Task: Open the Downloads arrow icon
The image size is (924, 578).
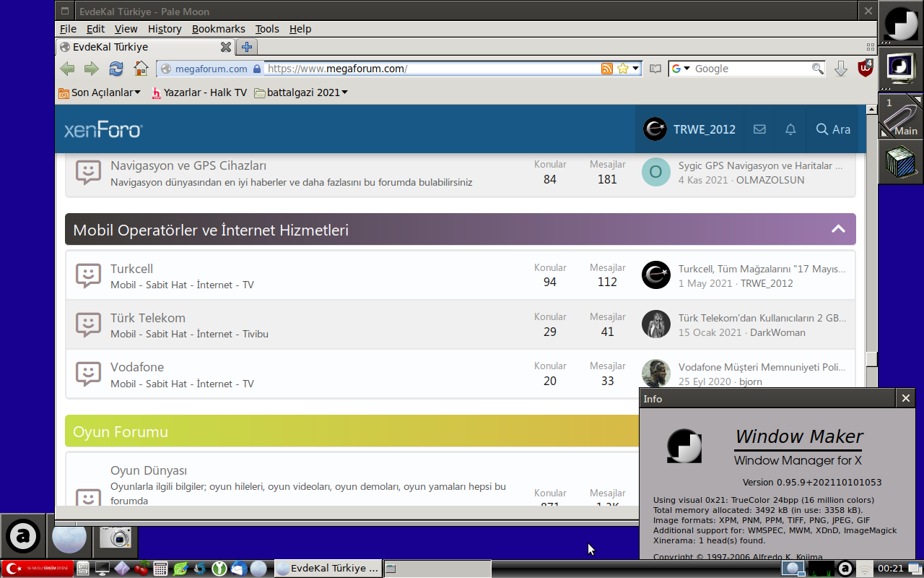Action: pos(841,69)
